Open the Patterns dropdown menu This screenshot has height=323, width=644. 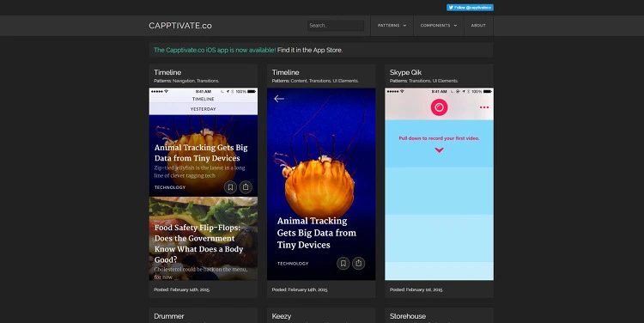[x=392, y=26]
